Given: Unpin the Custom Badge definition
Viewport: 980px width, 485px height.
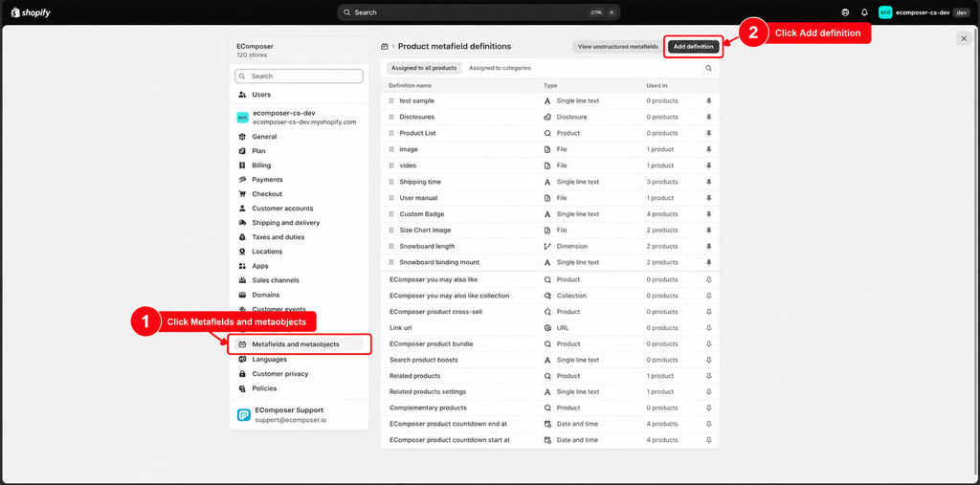Looking at the screenshot, I should [709, 213].
